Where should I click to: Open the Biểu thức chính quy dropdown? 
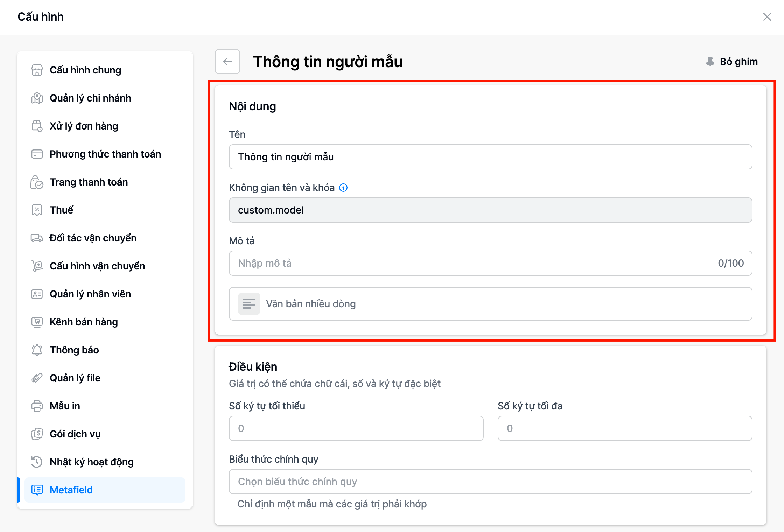[490, 482]
